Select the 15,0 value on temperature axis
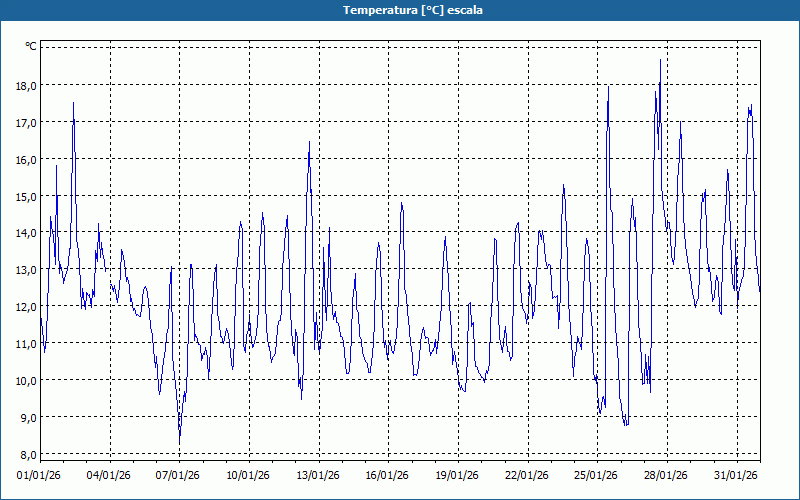Image resolution: width=800 pixels, height=500 pixels. (27, 196)
